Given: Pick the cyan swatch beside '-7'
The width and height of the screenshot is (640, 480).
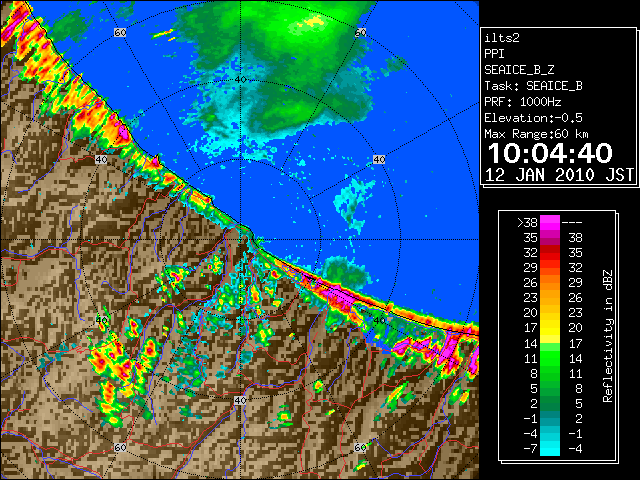Looking at the screenshot, I should [550, 449].
